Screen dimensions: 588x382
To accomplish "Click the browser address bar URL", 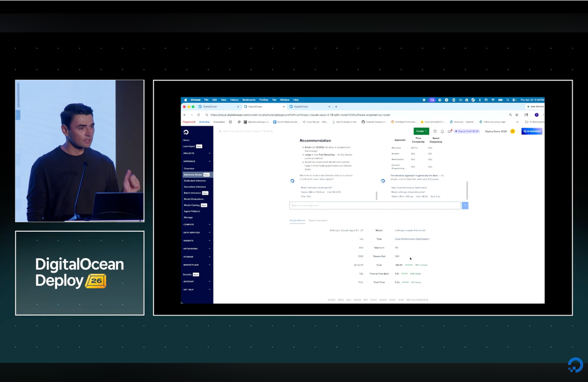I will tap(300, 115).
